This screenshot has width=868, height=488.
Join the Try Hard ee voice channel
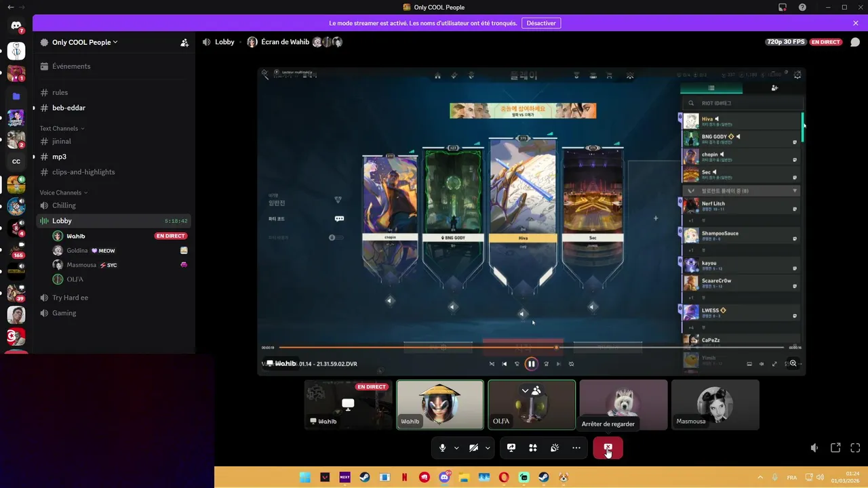click(x=113, y=298)
